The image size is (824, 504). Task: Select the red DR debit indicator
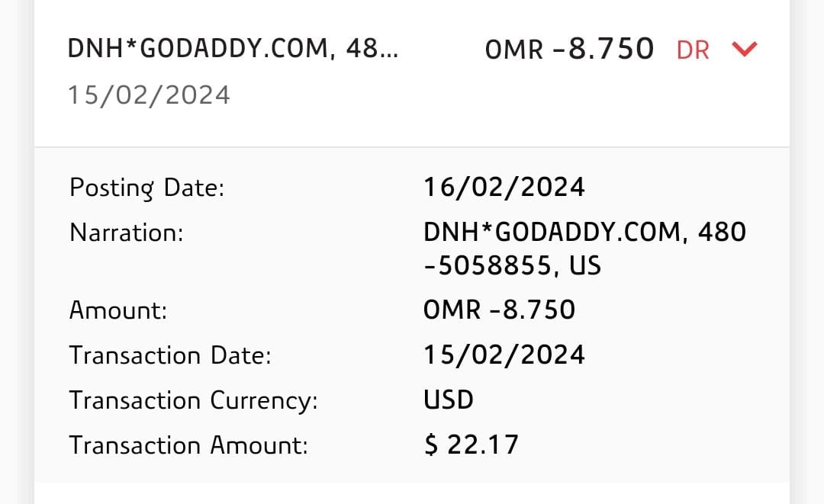[x=693, y=50]
